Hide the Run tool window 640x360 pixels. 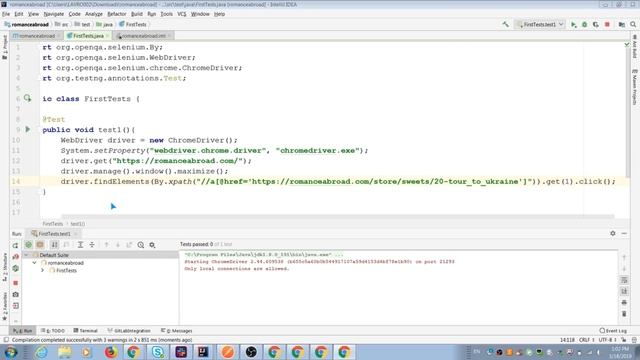624,233
